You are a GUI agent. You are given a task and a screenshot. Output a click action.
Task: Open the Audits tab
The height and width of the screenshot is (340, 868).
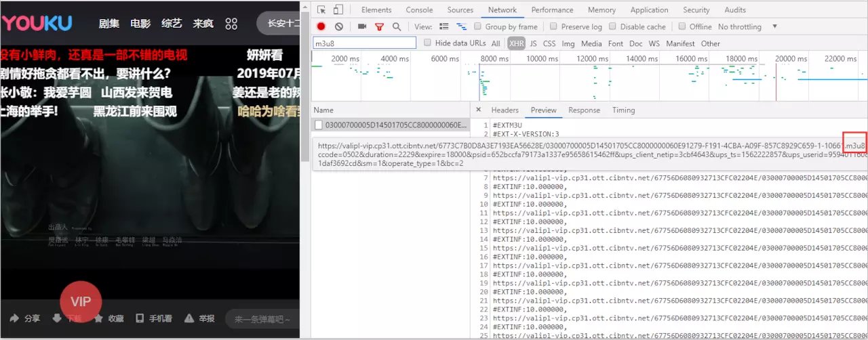(735, 10)
